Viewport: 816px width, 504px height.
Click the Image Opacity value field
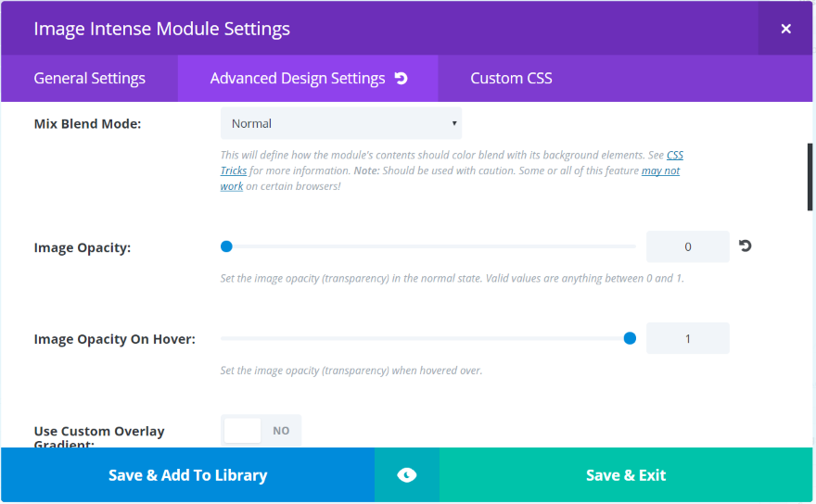tap(687, 246)
